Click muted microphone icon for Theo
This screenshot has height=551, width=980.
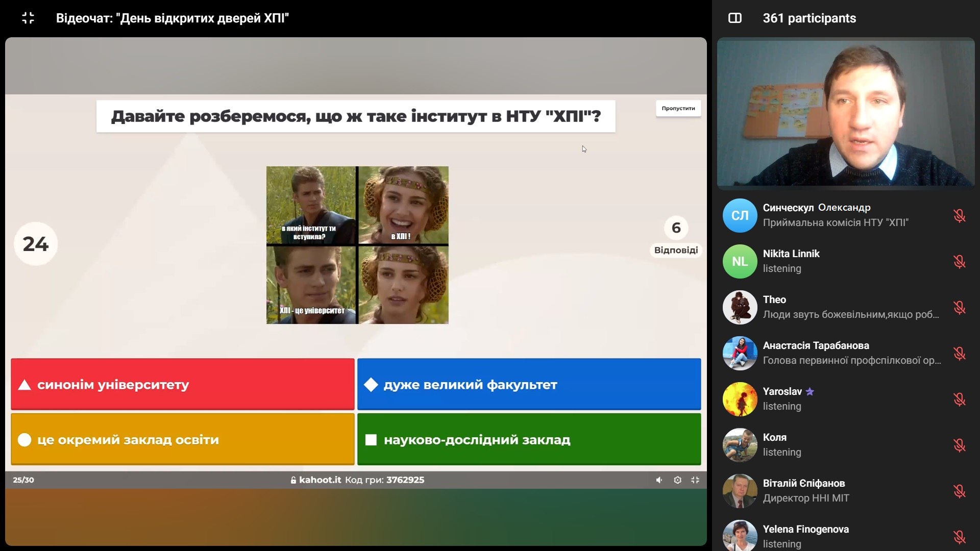pos(960,307)
